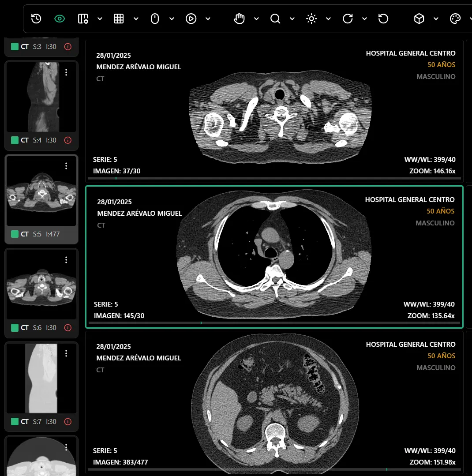Viewport: 472px width, 476px height.
Task: Select the mouse button tool
Action: (x=155, y=19)
